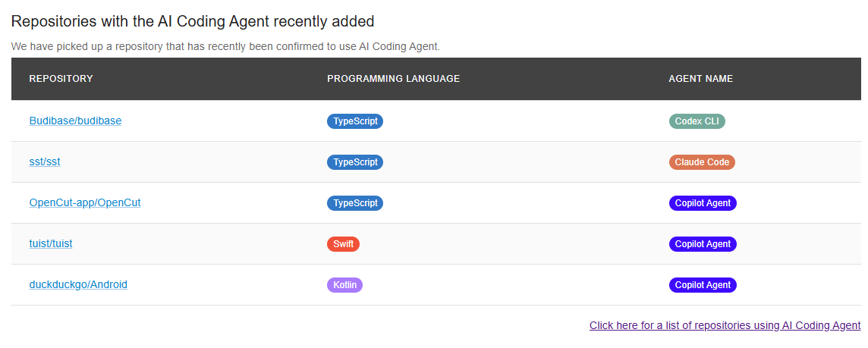Open the sst/sst repository link

click(x=45, y=161)
